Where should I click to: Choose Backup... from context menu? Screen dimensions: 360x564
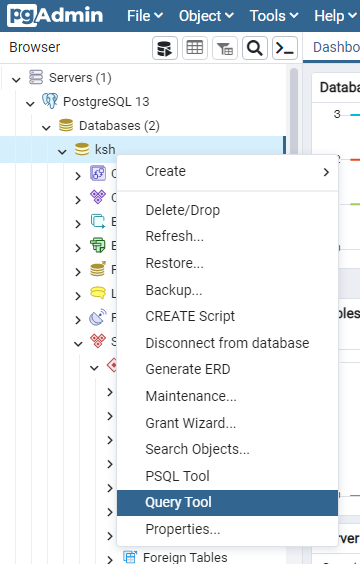pyautogui.click(x=227, y=290)
